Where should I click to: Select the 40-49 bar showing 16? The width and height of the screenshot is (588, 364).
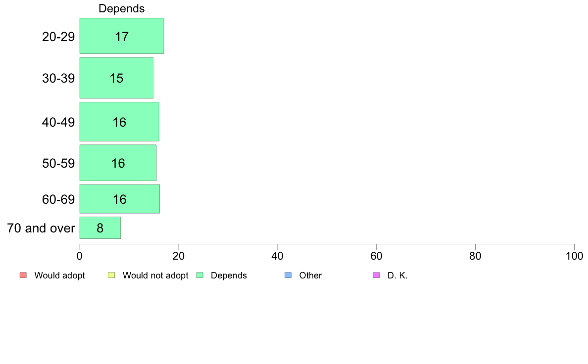(x=119, y=122)
